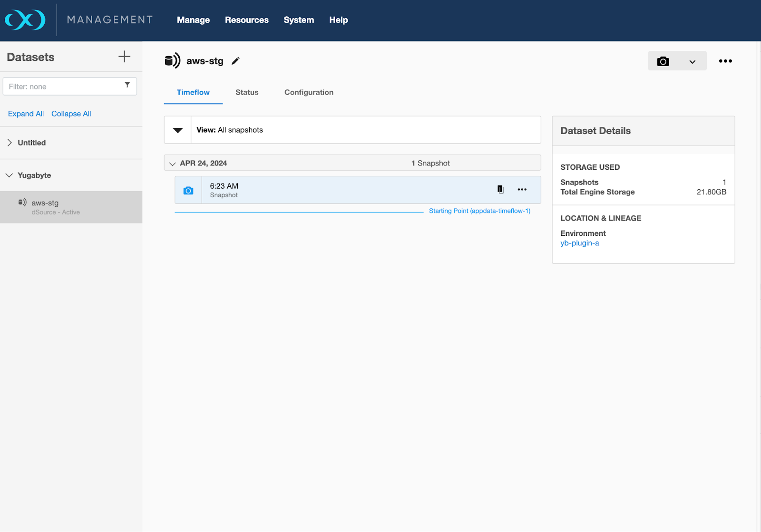Switch to the Status tab

tap(247, 92)
